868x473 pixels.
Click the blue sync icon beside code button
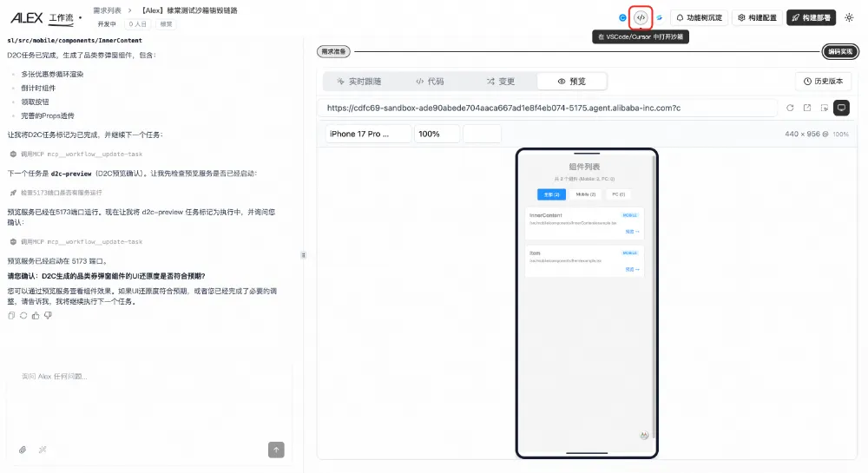pyautogui.click(x=660, y=17)
